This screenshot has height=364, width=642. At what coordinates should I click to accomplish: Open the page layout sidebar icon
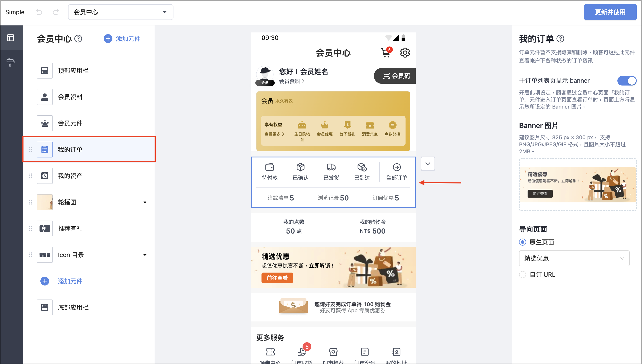tap(11, 38)
